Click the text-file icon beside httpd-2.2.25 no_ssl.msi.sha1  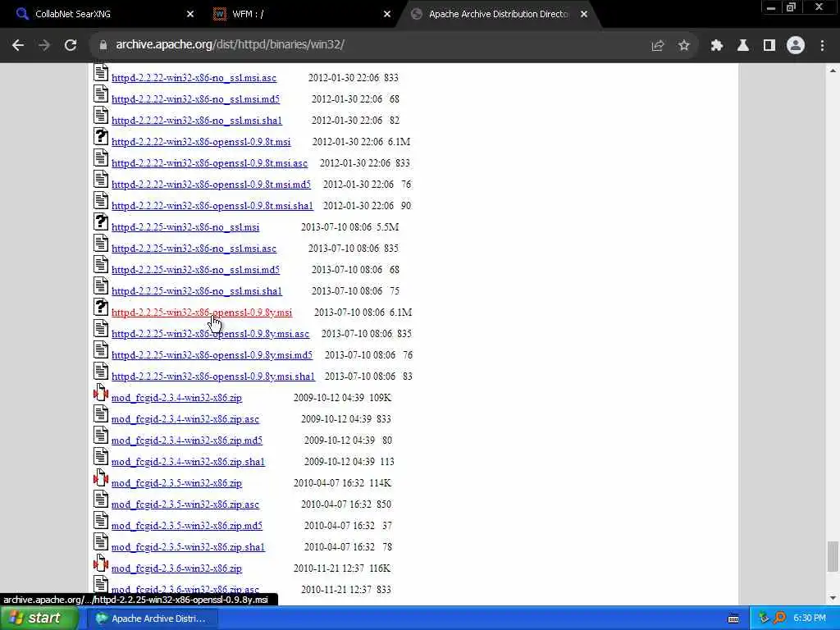pos(101,286)
